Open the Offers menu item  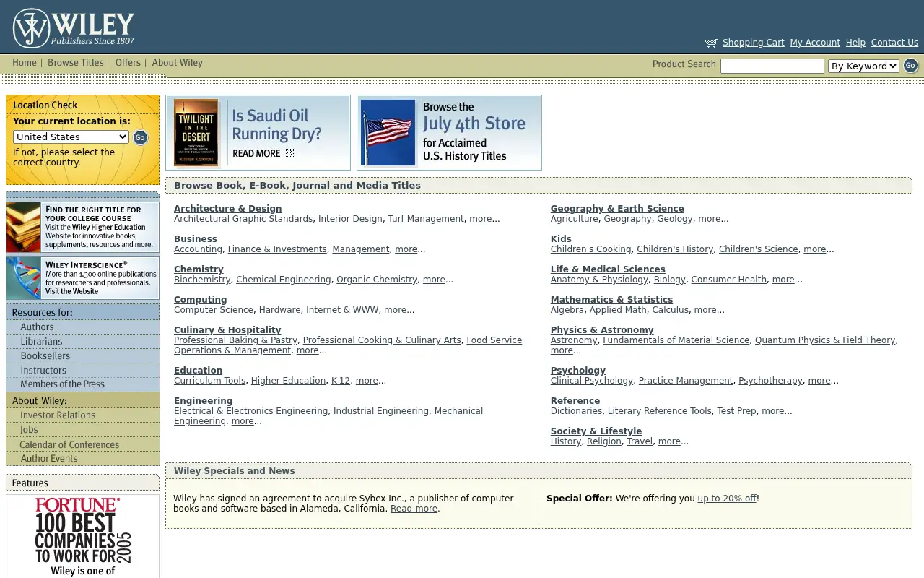(x=128, y=63)
